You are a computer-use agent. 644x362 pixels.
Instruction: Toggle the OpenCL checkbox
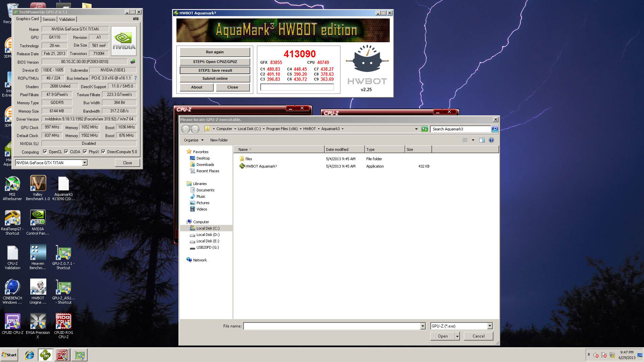coord(45,152)
